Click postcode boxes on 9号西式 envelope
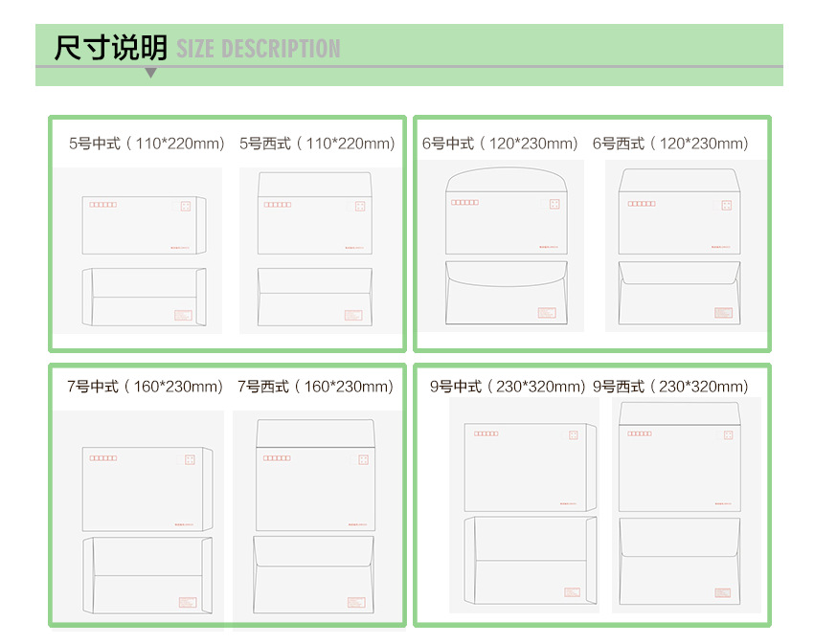The image size is (814, 644). point(639,433)
